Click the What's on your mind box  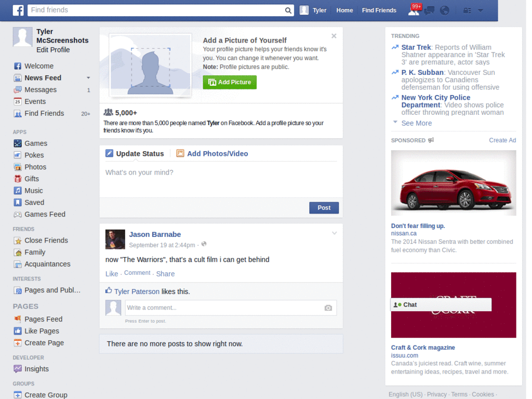tap(221, 180)
